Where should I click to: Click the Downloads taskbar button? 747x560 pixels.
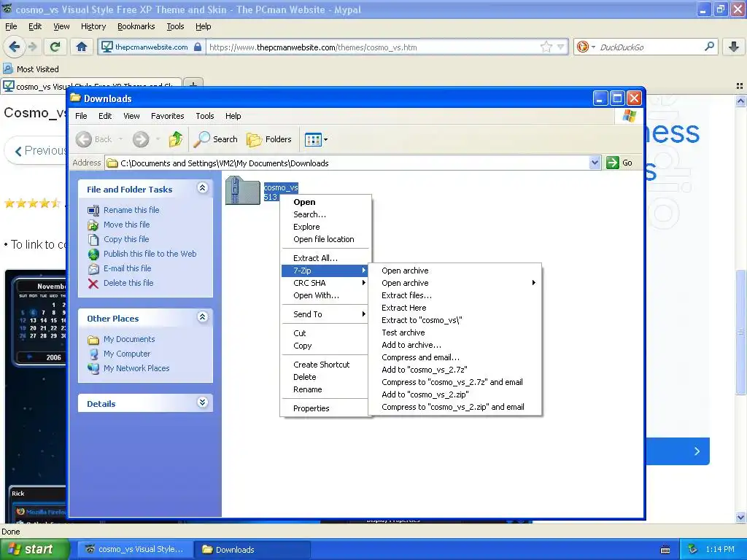click(252, 549)
